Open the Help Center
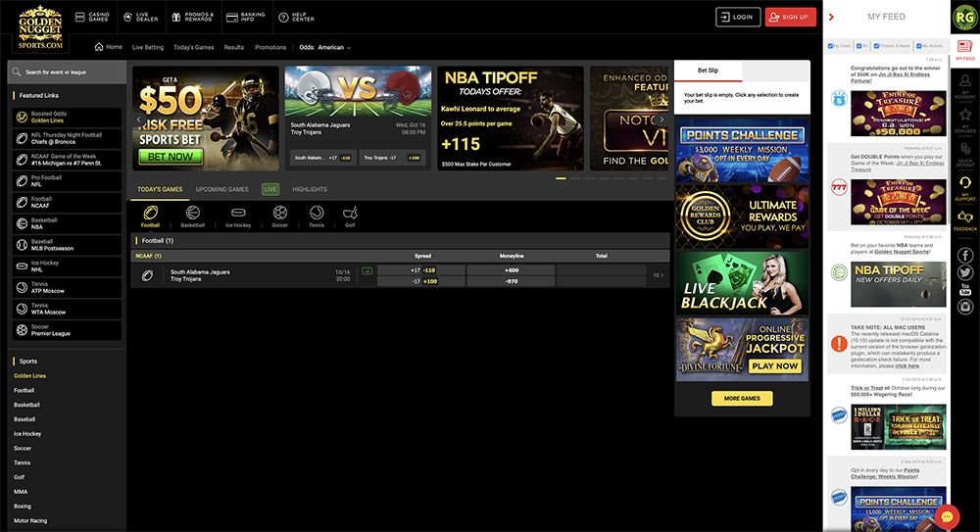Image resolution: width=980 pixels, height=532 pixels. 296,17
